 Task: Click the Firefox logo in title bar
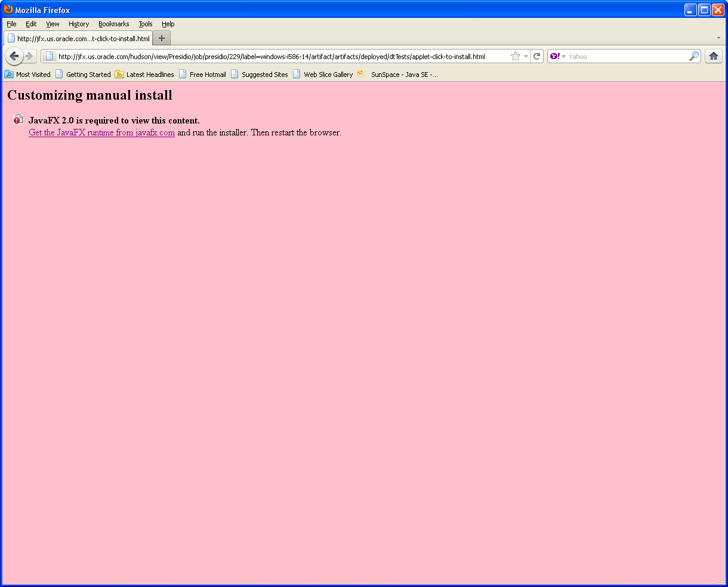(x=8, y=10)
